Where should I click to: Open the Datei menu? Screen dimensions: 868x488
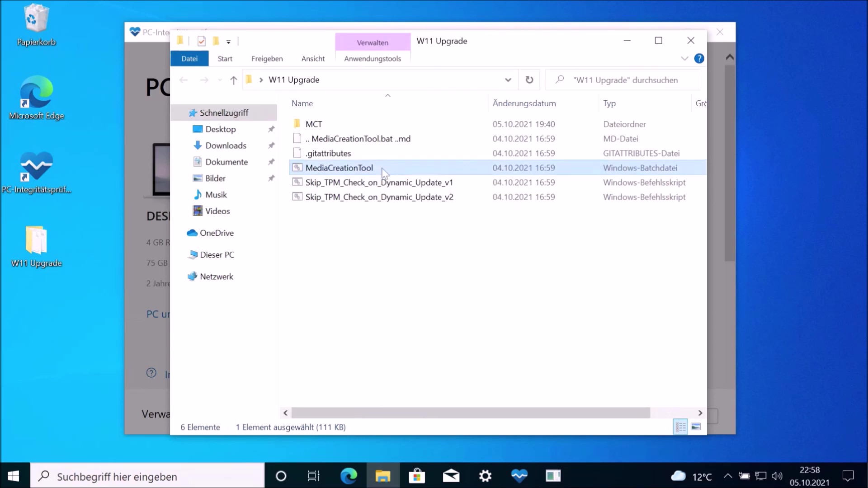pos(189,59)
